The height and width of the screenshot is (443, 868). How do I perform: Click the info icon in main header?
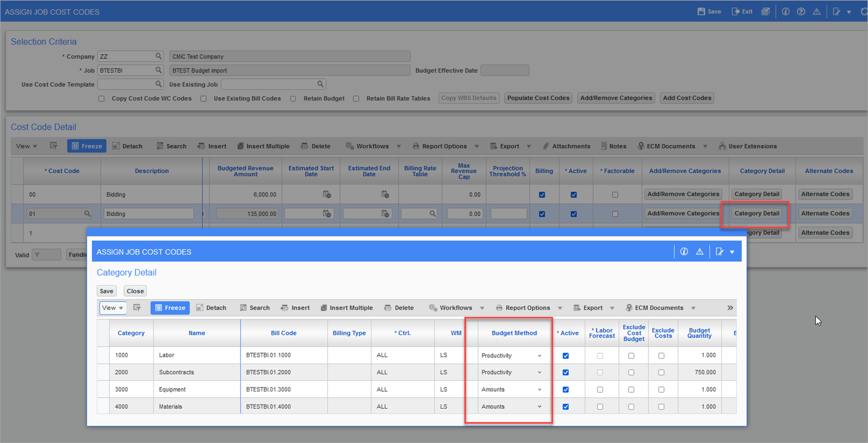tap(786, 11)
